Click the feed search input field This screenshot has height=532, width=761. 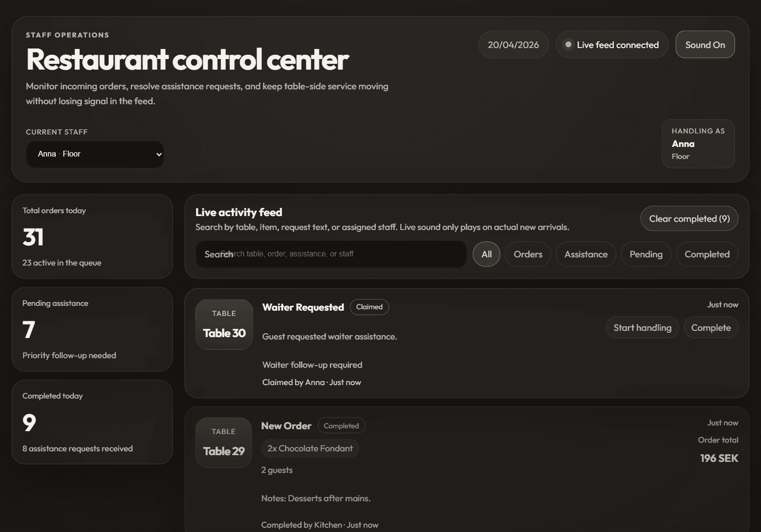pyautogui.click(x=331, y=254)
